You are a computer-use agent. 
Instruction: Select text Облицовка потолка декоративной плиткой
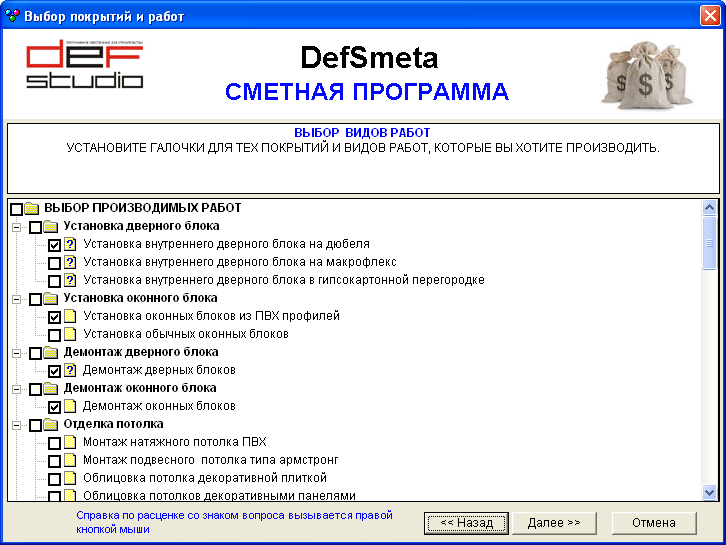[205, 477]
